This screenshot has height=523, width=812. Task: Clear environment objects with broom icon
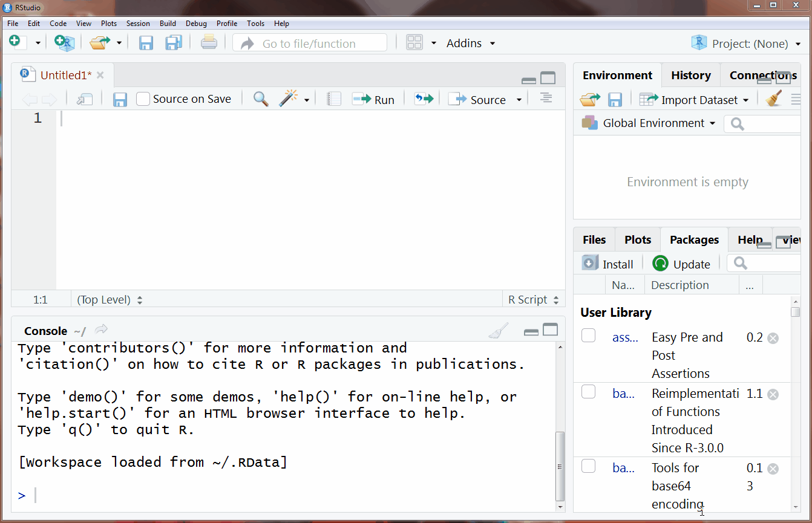[773, 99]
